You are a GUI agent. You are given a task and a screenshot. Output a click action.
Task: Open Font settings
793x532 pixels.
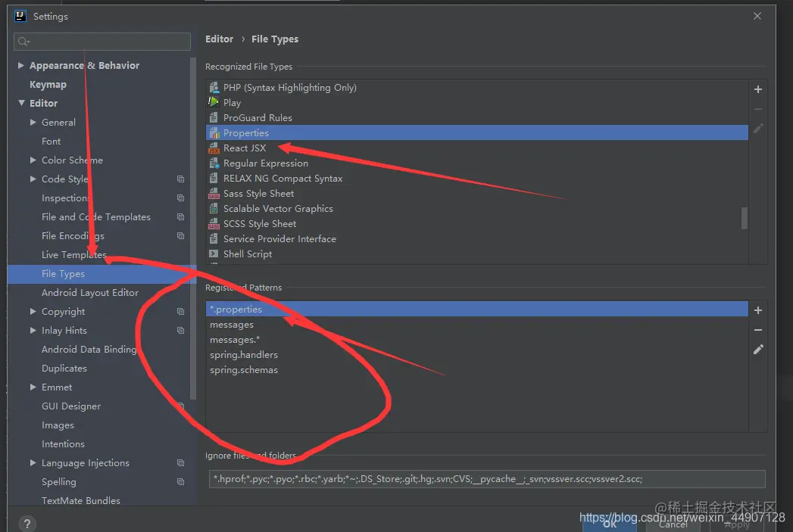click(x=51, y=142)
